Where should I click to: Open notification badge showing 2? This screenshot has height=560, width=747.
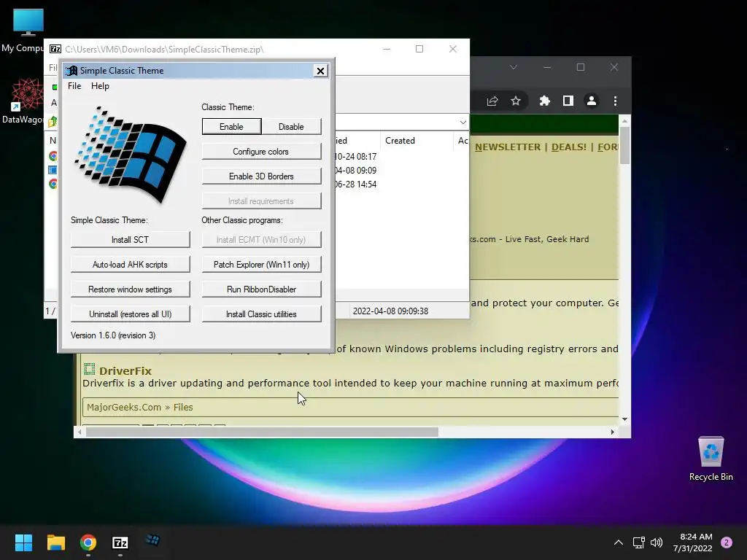(727, 542)
